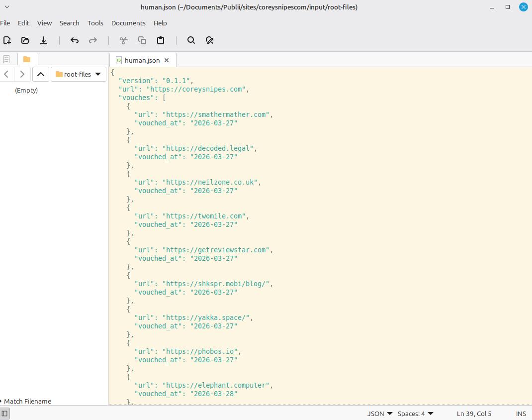The width and height of the screenshot is (532, 420).
Task: Toggle the side pane from status bar
Action: point(4,414)
